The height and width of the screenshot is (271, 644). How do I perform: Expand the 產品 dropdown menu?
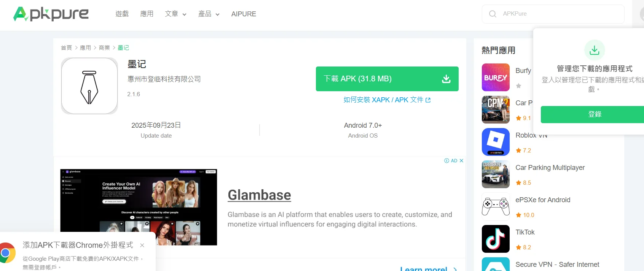209,14
